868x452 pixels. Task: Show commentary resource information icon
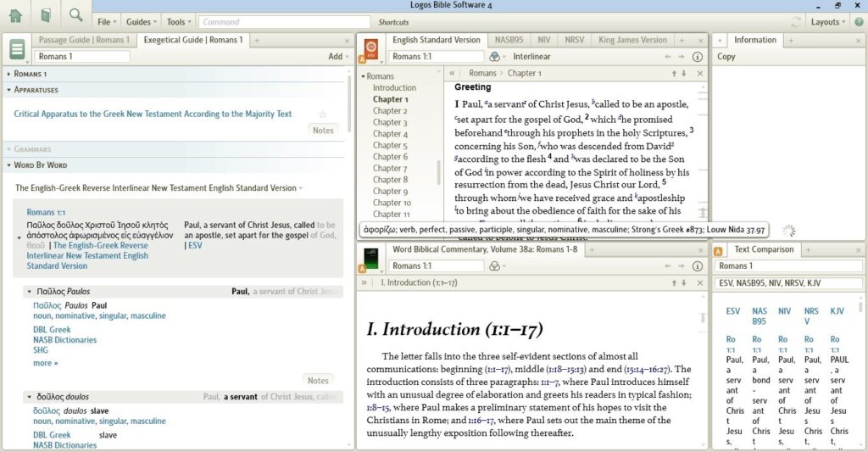[698, 266]
